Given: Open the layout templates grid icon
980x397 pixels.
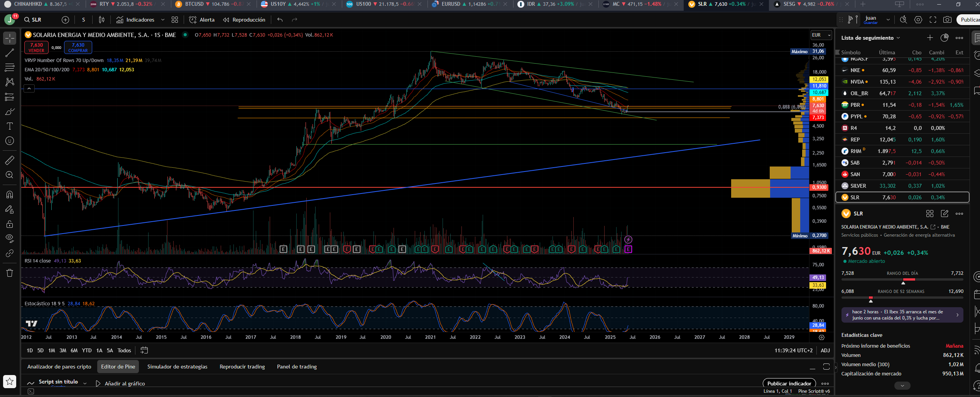Looking at the screenshot, I should (x=175, y=20).
